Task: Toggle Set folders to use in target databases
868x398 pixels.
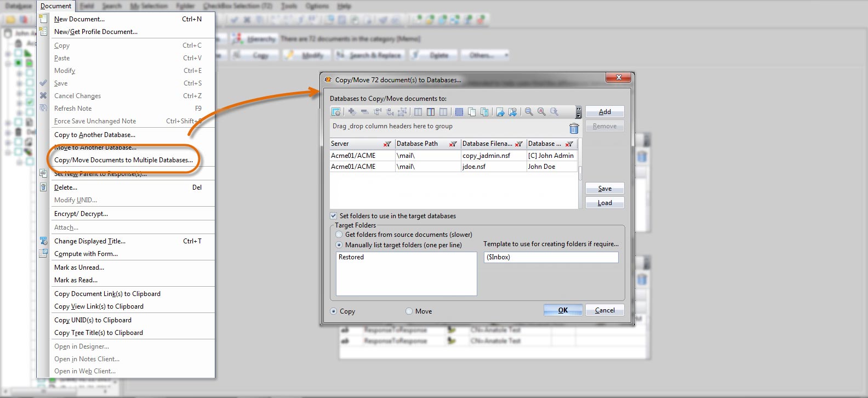Action: (334, 216)
